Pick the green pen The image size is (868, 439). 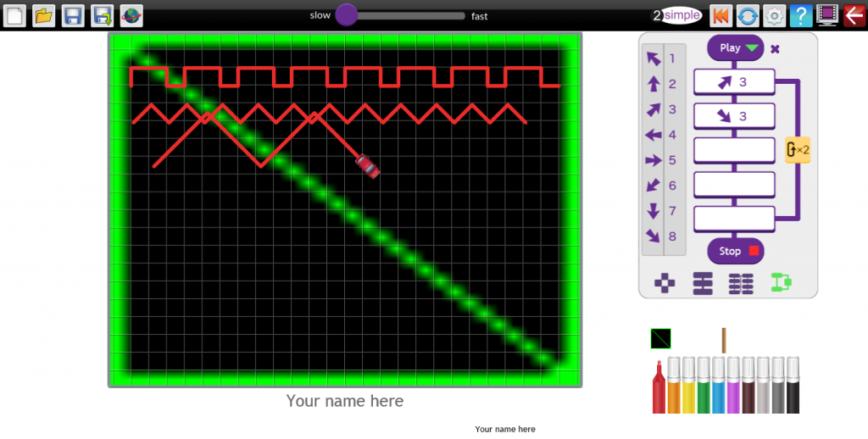pos(704,386)
